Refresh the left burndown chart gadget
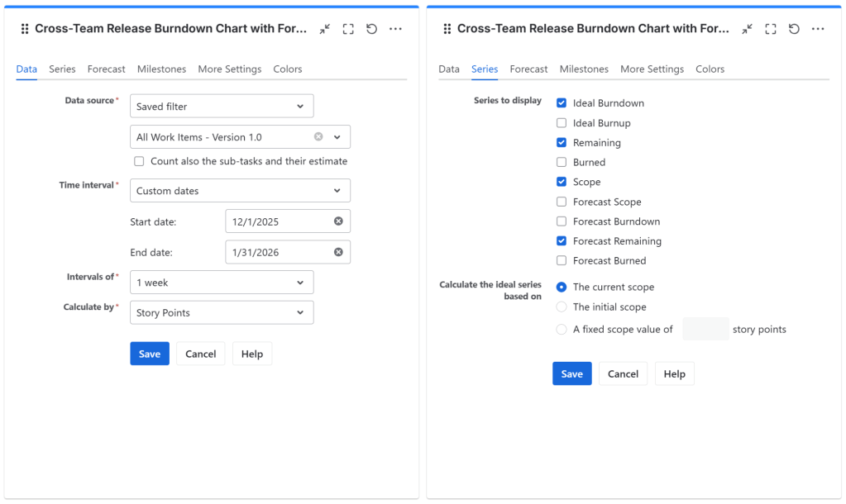This screenshot has height=504, width=846. (x=372, y=29)
